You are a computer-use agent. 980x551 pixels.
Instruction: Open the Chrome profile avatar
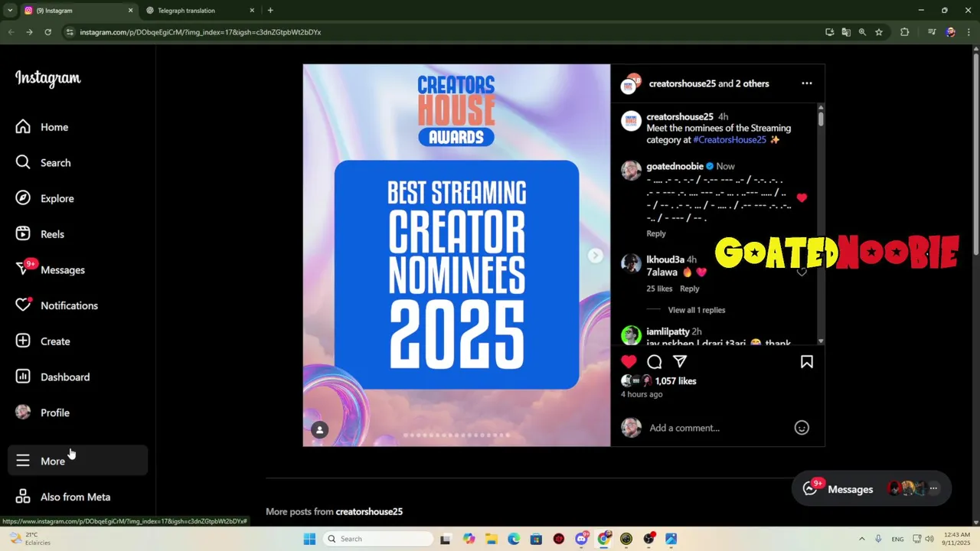coord(950,32)
